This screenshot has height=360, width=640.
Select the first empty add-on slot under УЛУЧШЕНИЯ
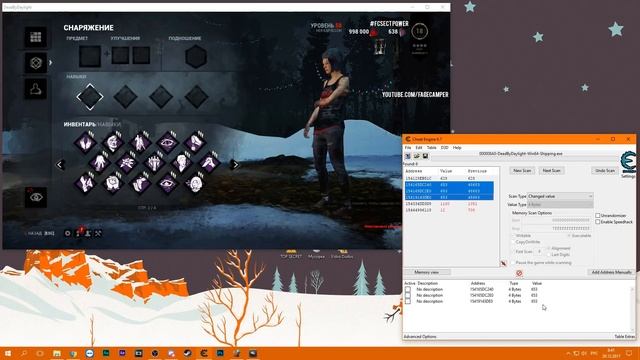[x=120, y=56]
